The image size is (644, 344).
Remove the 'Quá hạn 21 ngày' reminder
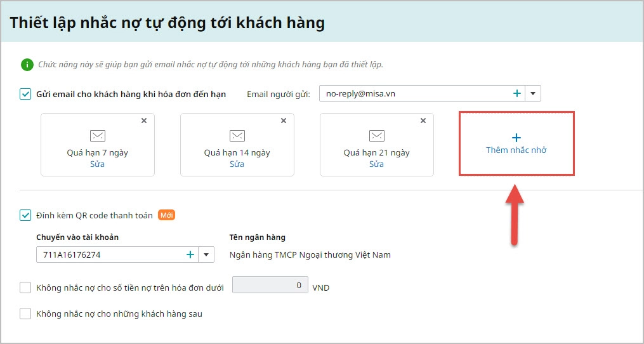[x=423, y=121]
